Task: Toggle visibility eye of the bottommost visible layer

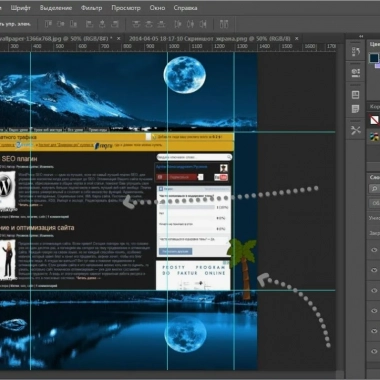Action: [x=374, y=351]
